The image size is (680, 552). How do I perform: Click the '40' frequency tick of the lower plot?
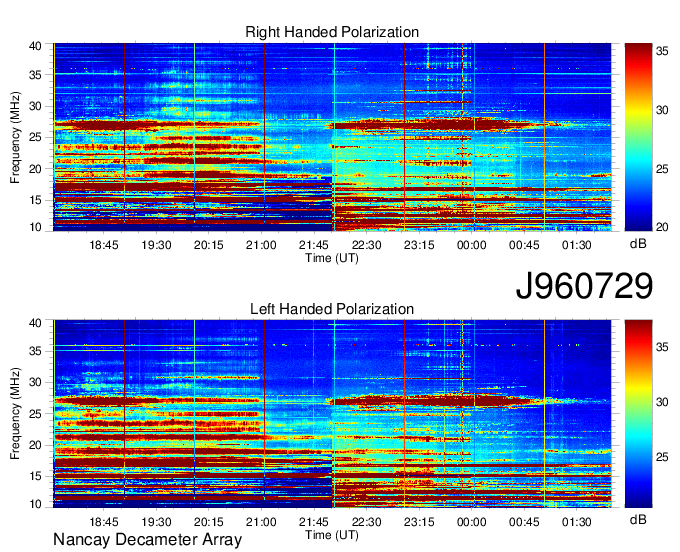pyautogui.click(x=36, y=323)
